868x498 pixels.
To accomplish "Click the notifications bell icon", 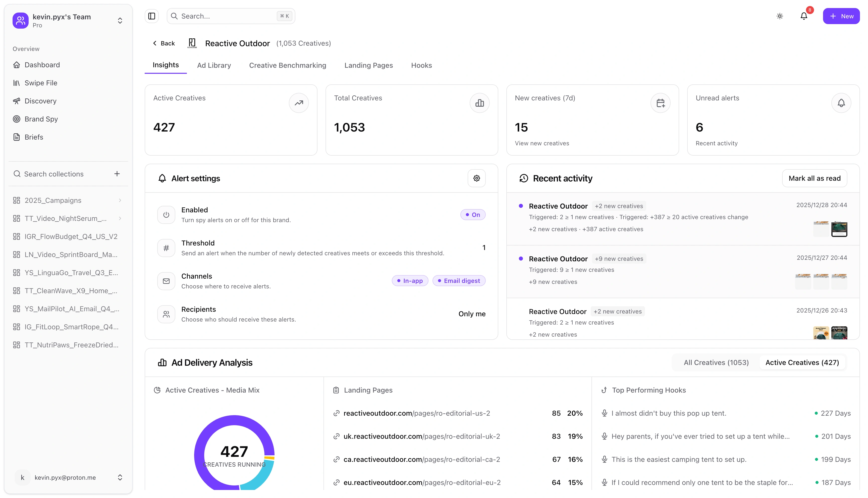I will click(804, 16).
